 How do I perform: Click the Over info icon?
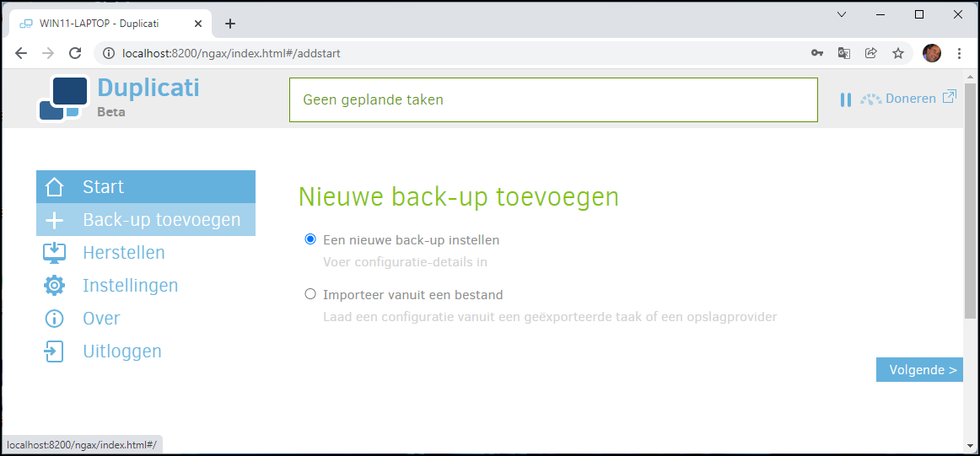[54, 319]
